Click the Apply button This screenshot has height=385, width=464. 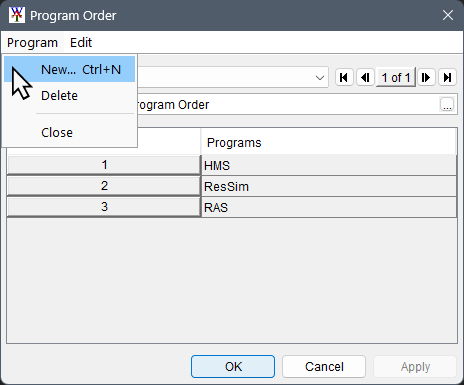tap(415, 367)
